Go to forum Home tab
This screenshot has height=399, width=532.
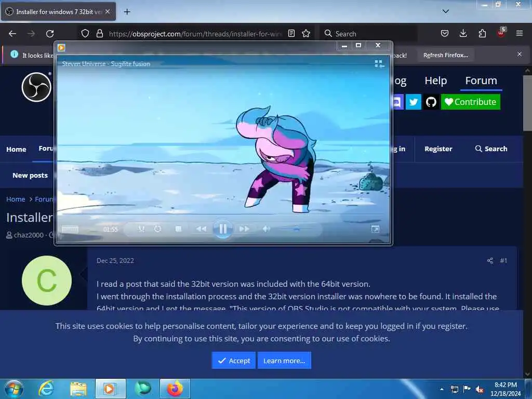(x=16, y=149)
